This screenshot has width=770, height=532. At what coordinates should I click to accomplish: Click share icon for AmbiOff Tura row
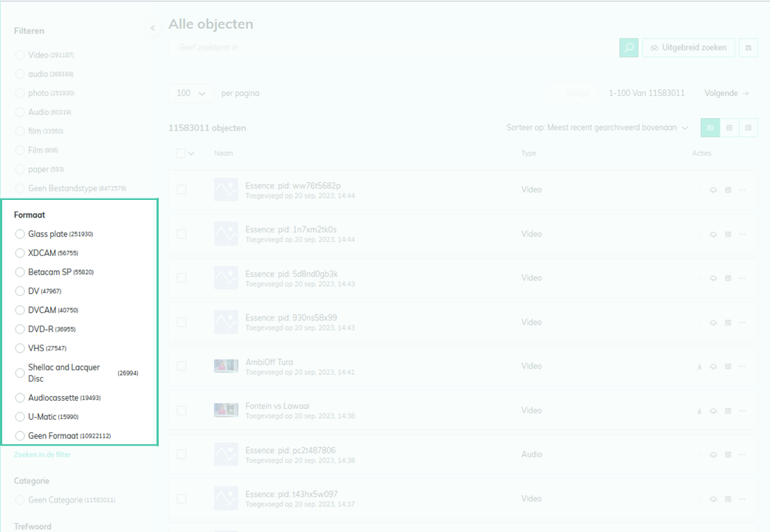pos(728,367)
